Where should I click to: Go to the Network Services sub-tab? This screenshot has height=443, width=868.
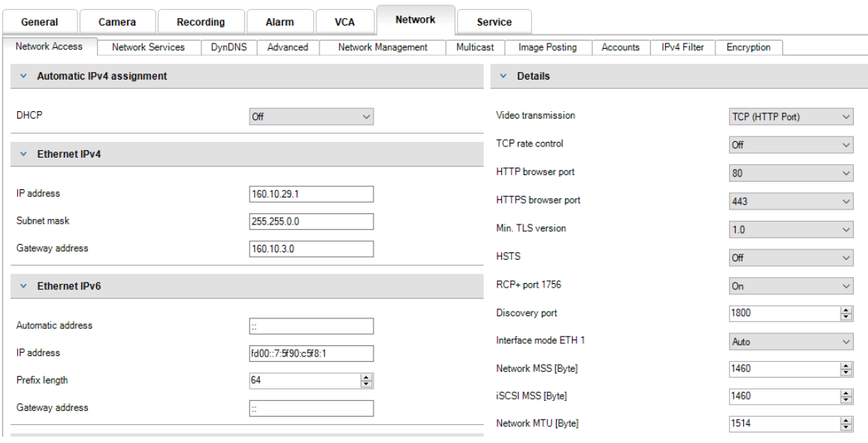pyautogui.click(x=148, y=47)
